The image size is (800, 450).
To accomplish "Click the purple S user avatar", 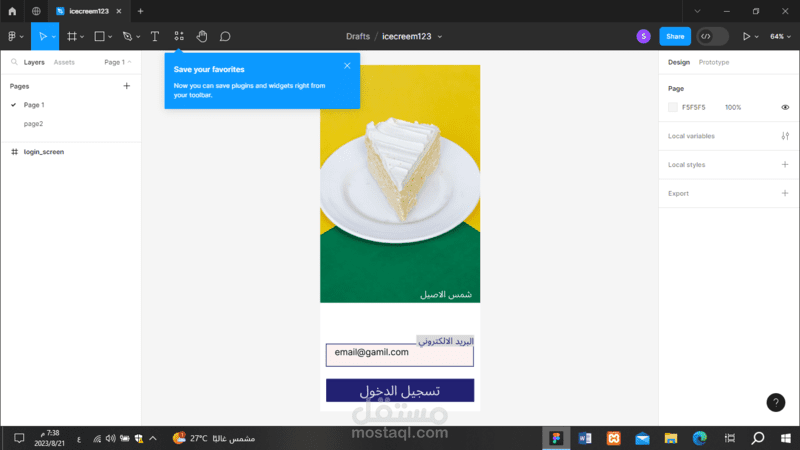I will 643,36.
